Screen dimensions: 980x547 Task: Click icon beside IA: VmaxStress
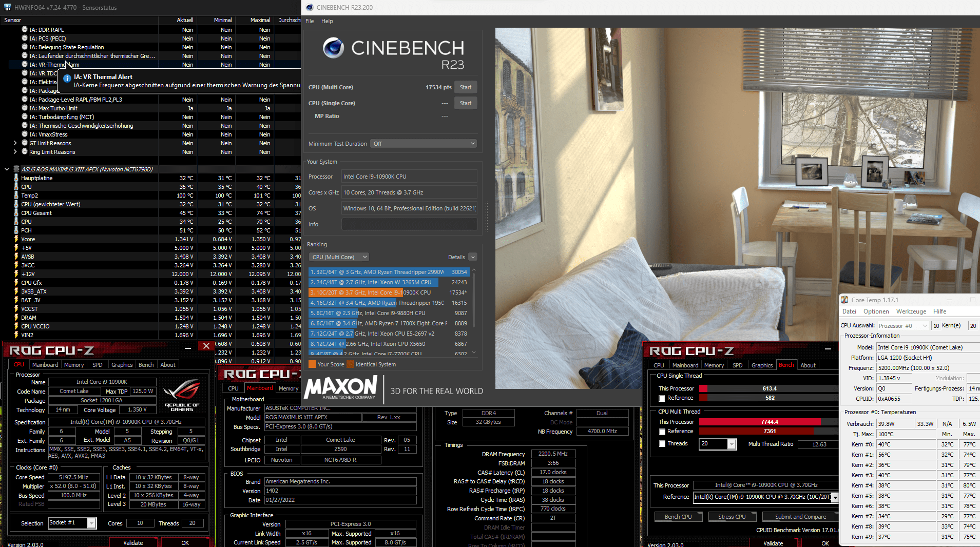click(25, 134)
